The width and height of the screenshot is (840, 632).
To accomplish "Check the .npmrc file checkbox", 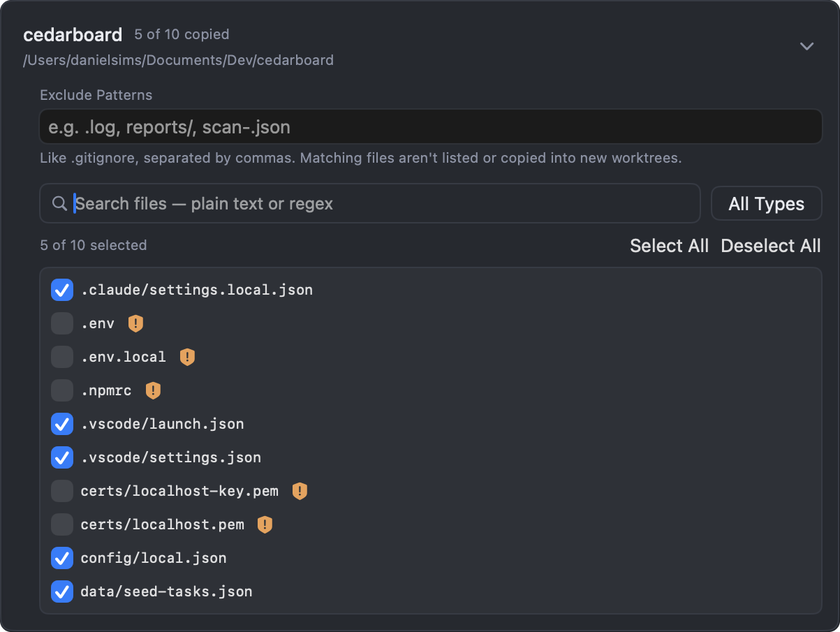I will 62,390.
